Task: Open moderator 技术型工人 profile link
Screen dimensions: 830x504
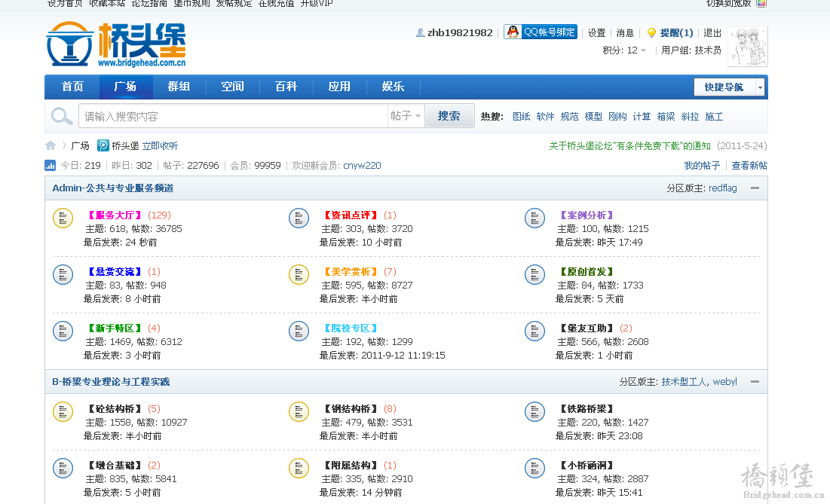Action: [684, 382]
